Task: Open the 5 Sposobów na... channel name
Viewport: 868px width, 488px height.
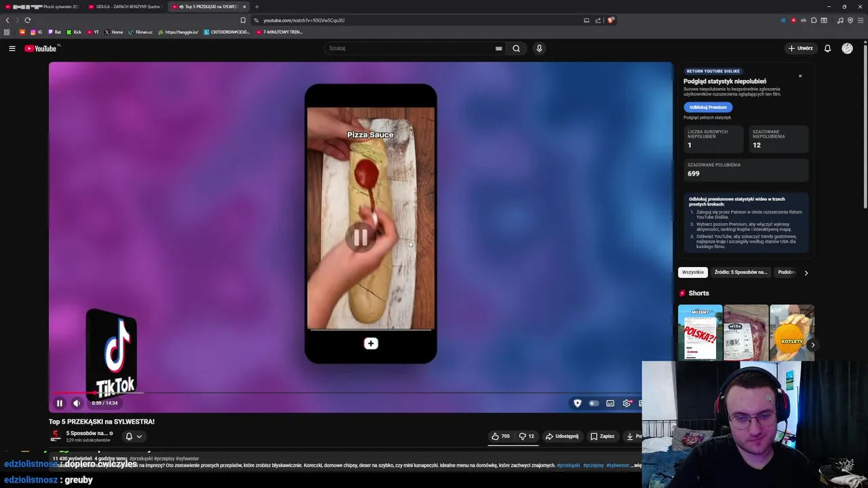Action: (87, 433)
